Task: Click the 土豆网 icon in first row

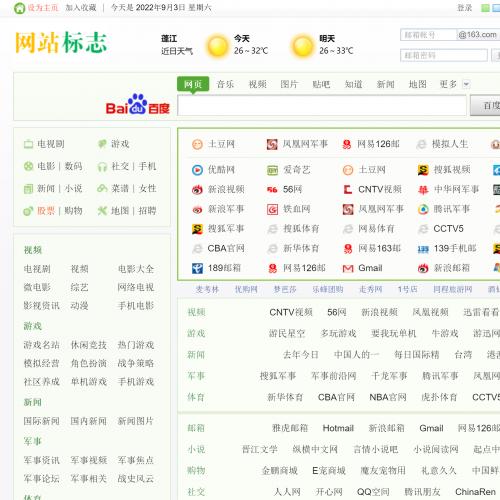Action: tap(197, 144)
